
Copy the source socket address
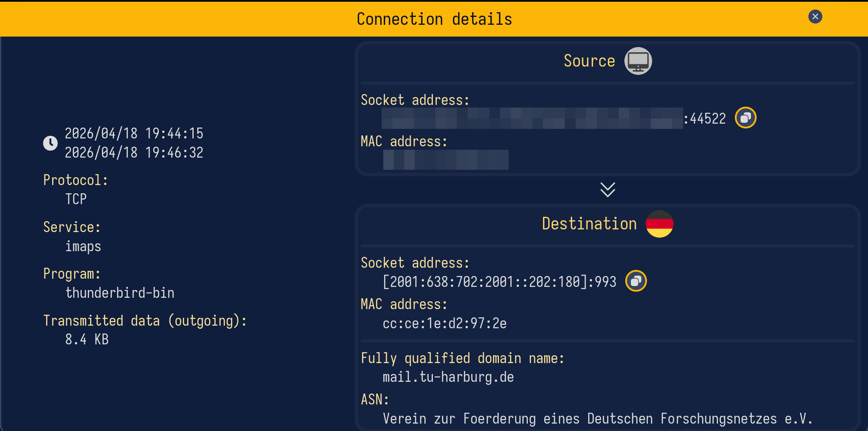(x=745, y=118)
